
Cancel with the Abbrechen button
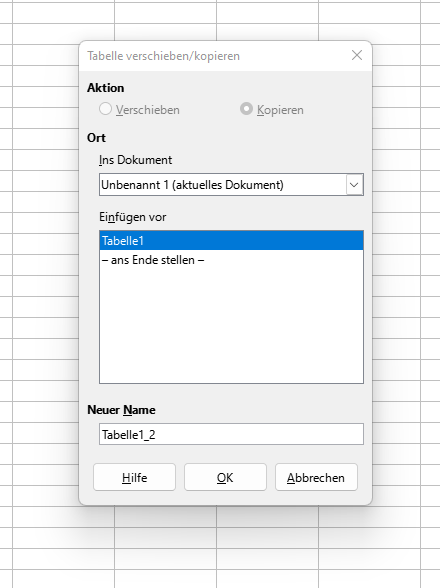click(x=316, y=477)
